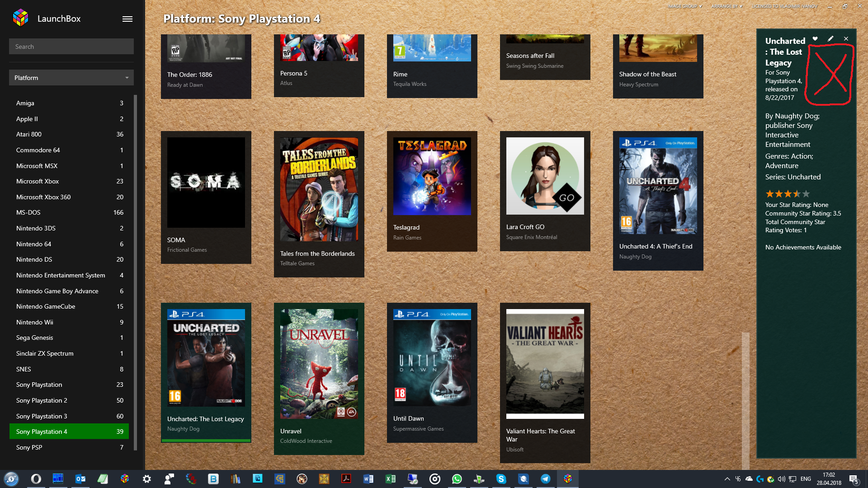Select the SOMA game cover
This screenshot has height=488, width=868.
[206, 183]
